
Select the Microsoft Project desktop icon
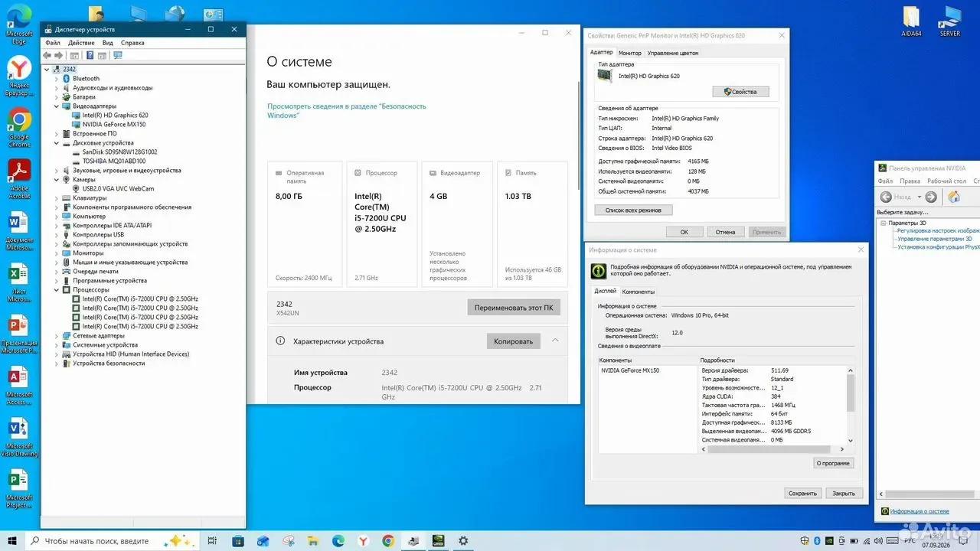[x=19, y=489]
